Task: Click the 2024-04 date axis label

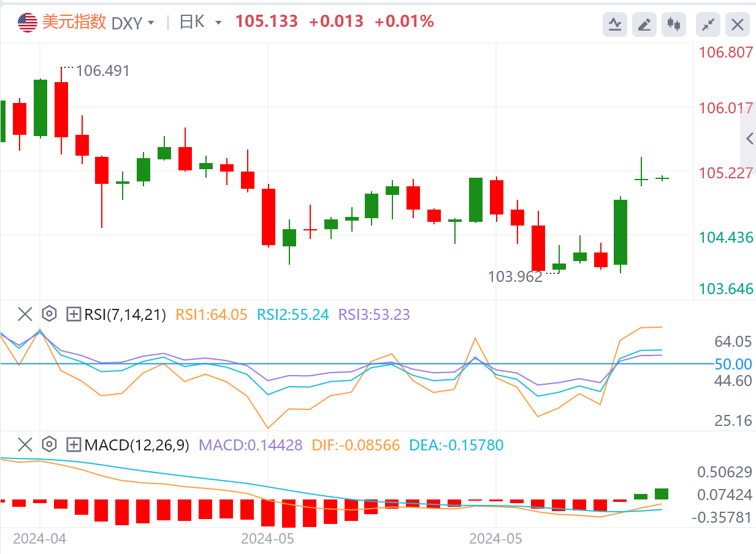Action: click(x=39, y=539)
